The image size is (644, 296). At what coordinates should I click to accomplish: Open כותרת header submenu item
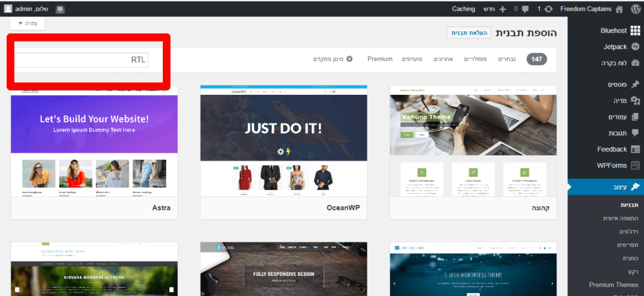(x=630, y=258)
